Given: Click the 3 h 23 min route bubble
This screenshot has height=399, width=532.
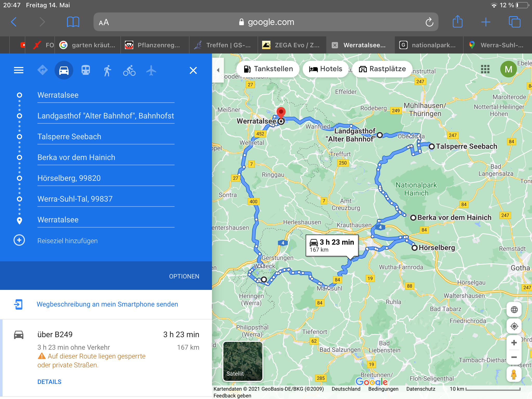Looking at the screenshot, I should 332,245.
